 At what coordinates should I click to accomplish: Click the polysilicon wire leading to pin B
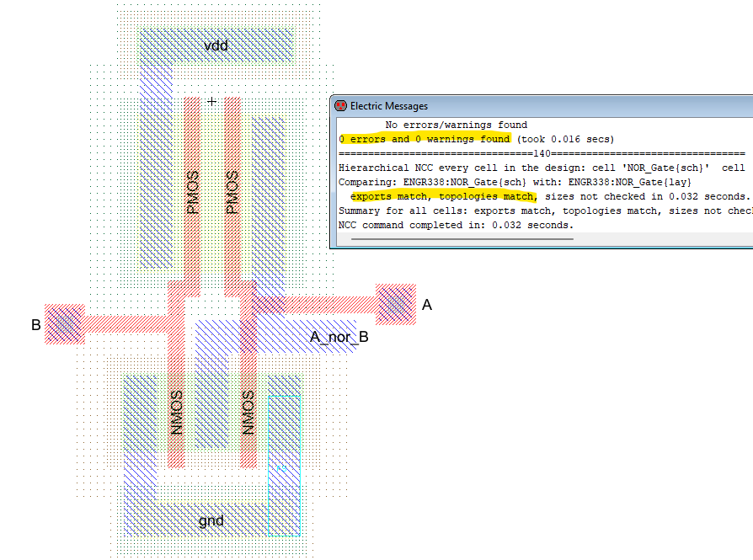tap(126, 323)
